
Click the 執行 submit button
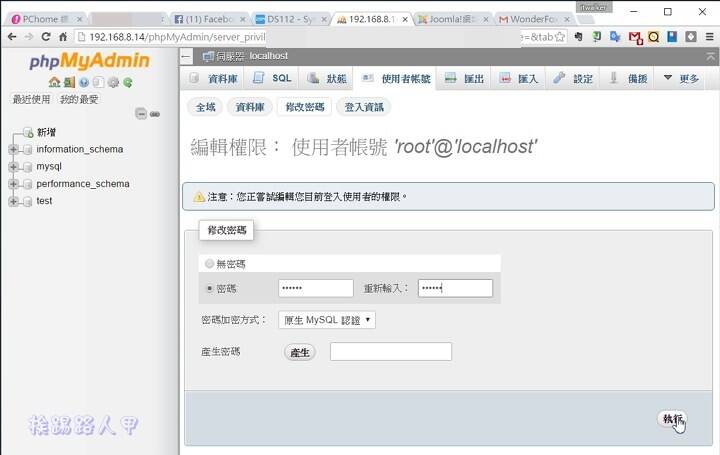point(673,419)
